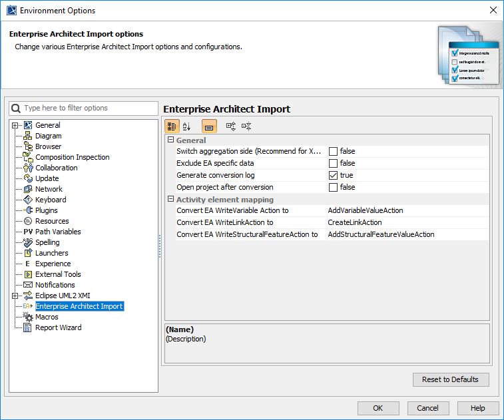This screenshot has height=420, width=504.
Task: Click the Notifications envelope icon
Action: click(28, 285)
